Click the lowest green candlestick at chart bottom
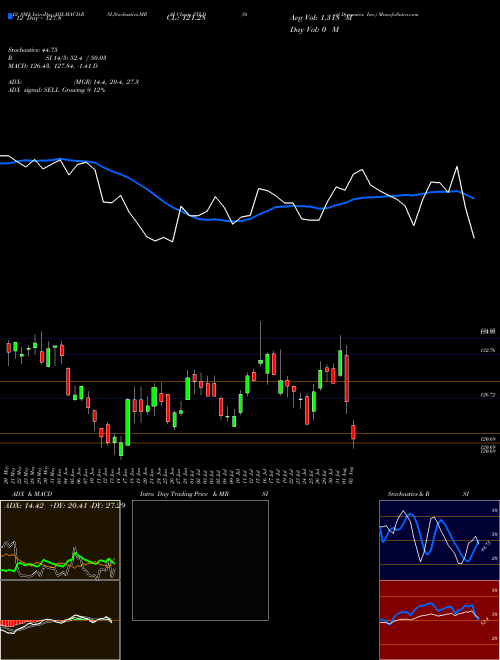The height and width of the screenshot is (660, 500). pyautogui.click(x=121, y=449)
